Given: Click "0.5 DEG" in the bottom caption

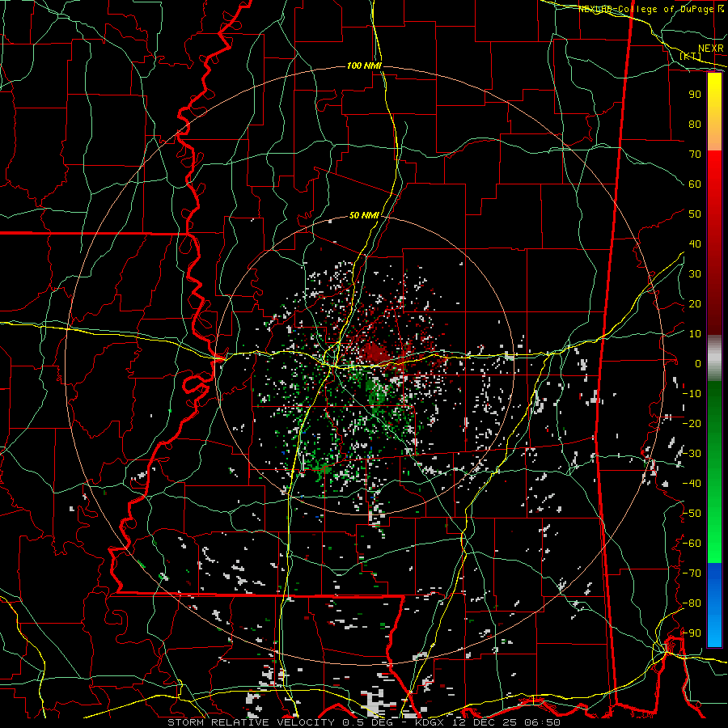Looking at the screenshot, I should (366, 722).
